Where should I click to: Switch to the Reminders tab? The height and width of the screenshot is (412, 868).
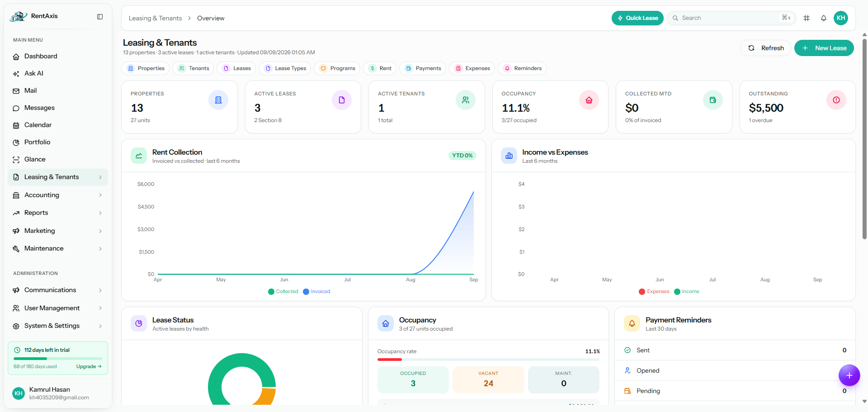(x=522, y=68)
